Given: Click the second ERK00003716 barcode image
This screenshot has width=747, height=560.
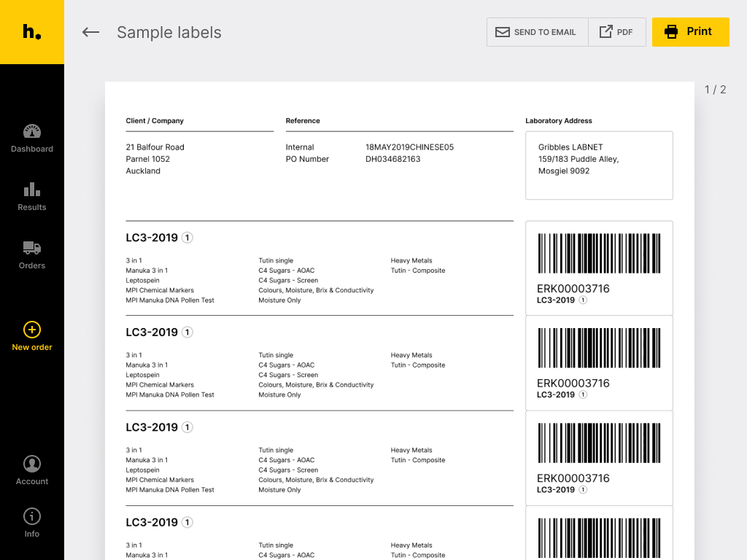Looking at the screenshot, I should (599, 348).
